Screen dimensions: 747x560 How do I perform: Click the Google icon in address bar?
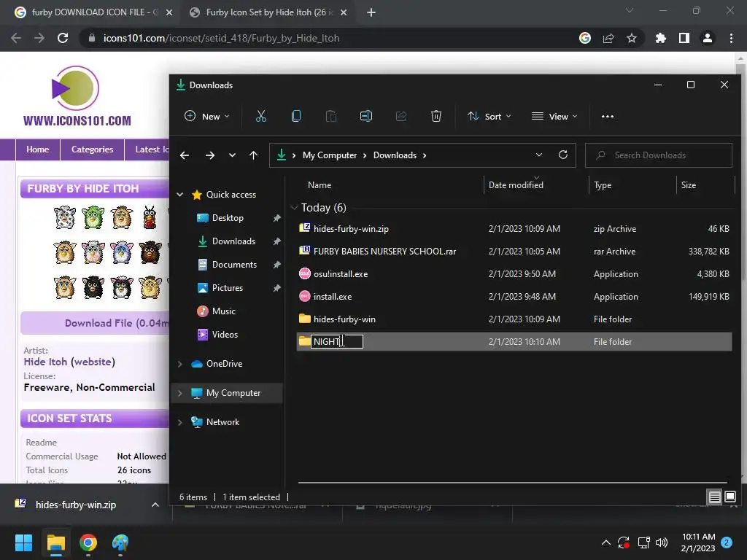[x=585, y=38]
